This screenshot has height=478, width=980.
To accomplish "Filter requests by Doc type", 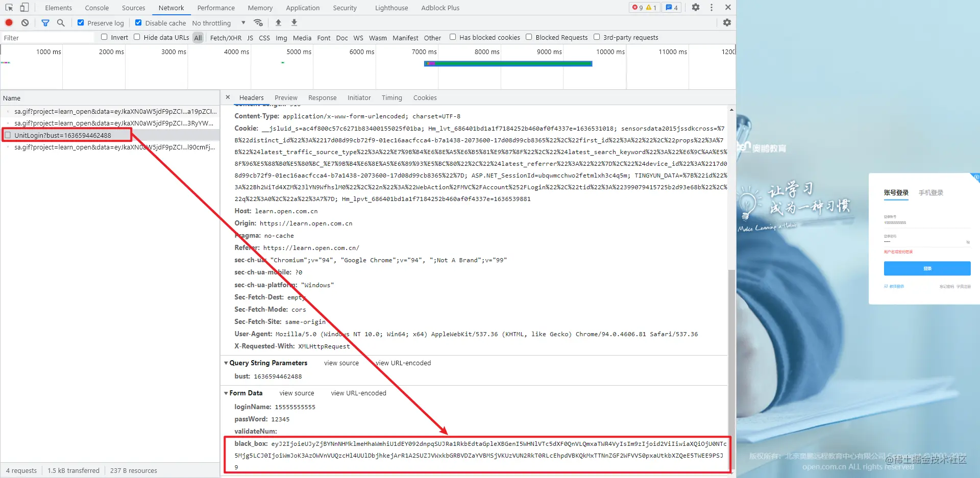I will (x=342, y=38).
